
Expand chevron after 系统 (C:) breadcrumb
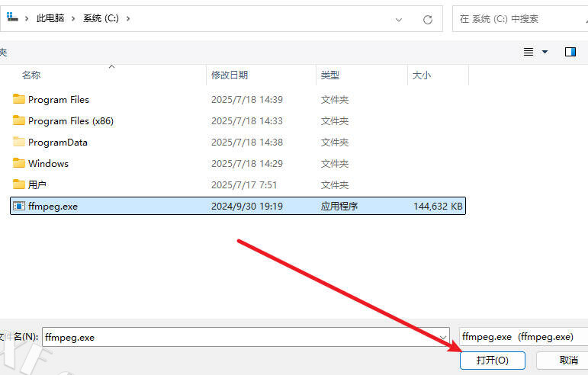[128, 18]
